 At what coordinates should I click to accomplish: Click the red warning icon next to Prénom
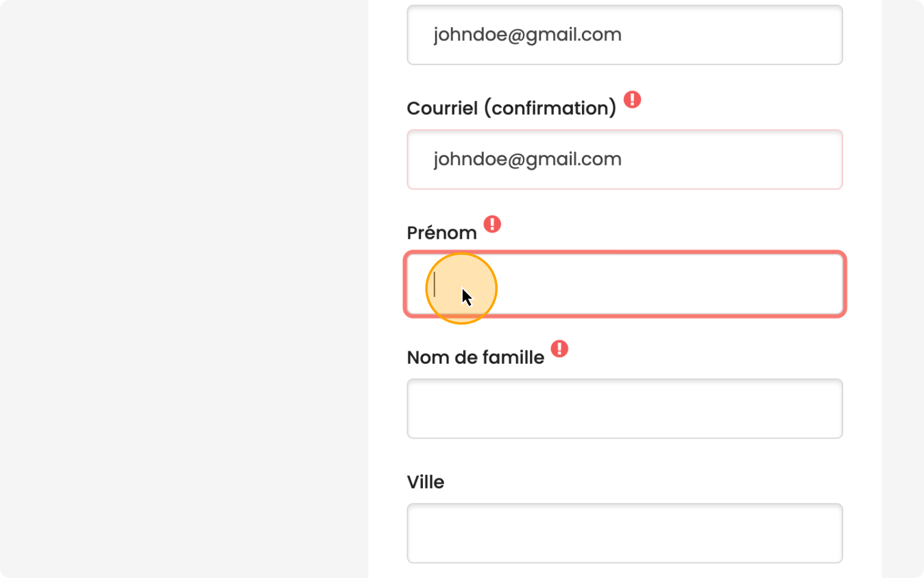492,224
